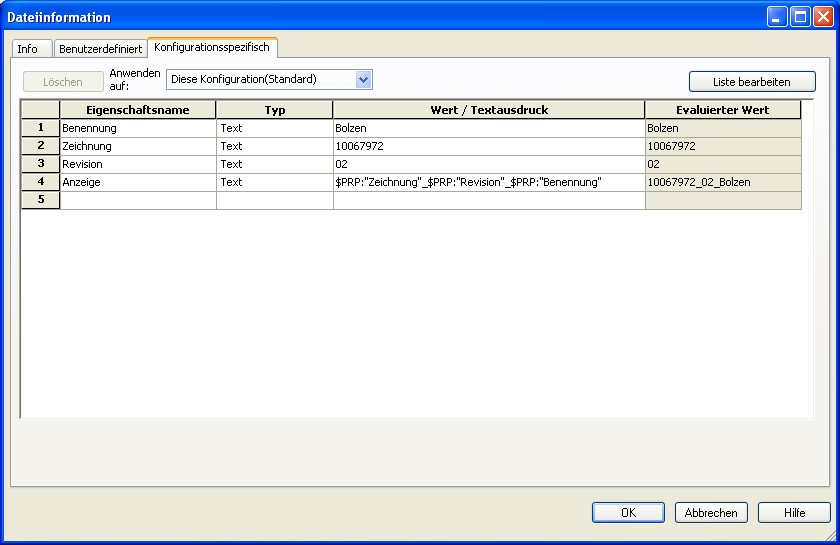Viewport: 840px width, 545px height.
Task: Click the empty Typ cell in row 5
Action: tap(275, 200)
